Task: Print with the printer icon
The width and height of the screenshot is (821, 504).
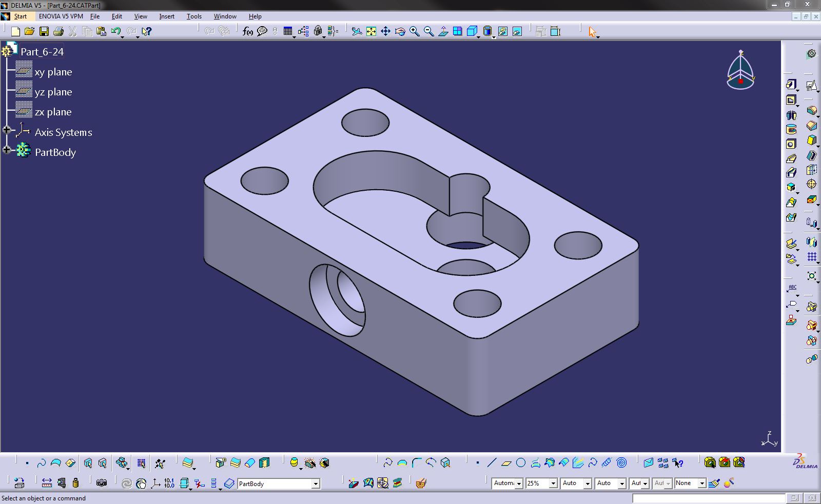Action: click(58, 31)
